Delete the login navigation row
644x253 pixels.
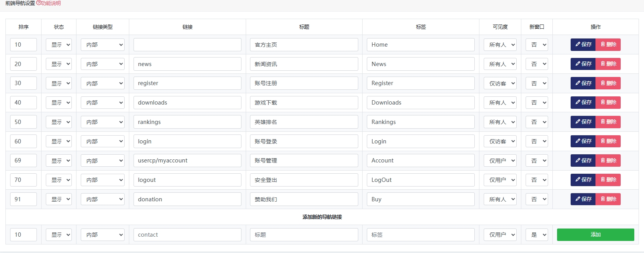tap(608, 141)
